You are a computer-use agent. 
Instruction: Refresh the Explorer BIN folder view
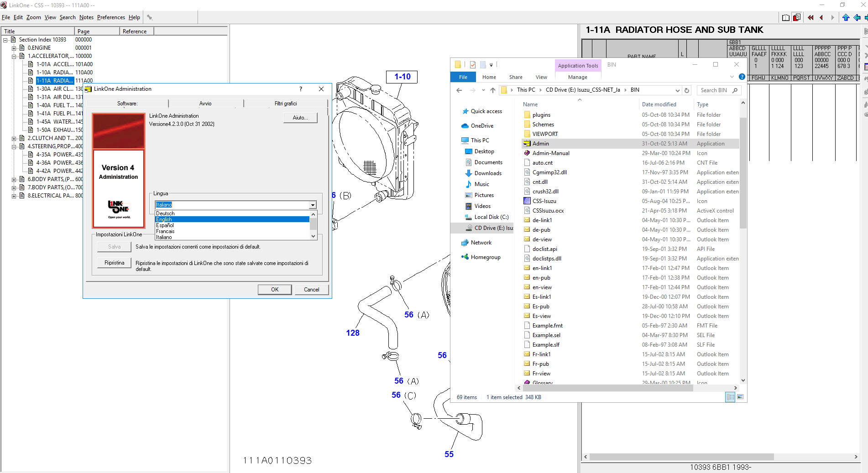click(687, 90)
